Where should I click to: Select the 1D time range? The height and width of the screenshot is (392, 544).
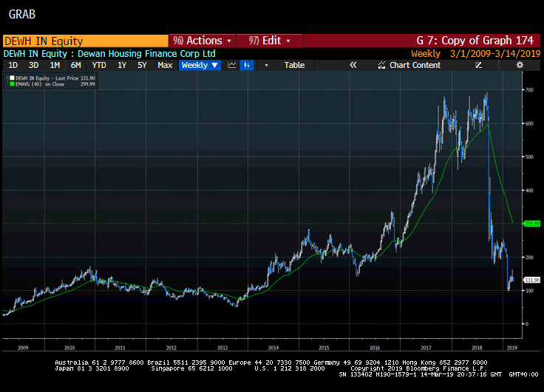click(13, 65)
